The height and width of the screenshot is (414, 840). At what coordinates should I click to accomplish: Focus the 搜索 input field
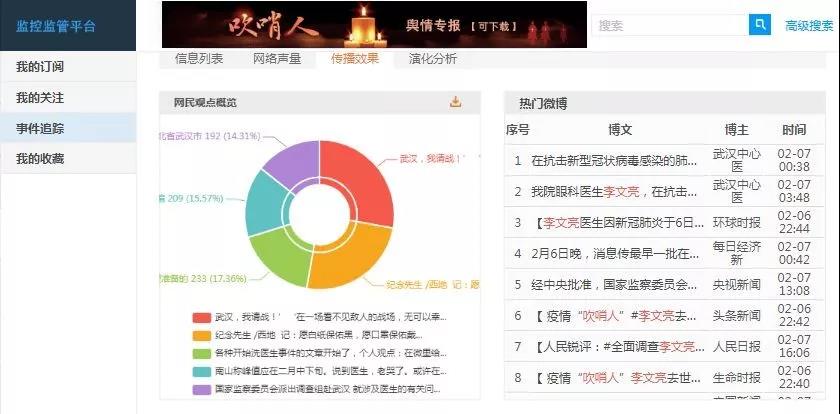tap(670, 25)
